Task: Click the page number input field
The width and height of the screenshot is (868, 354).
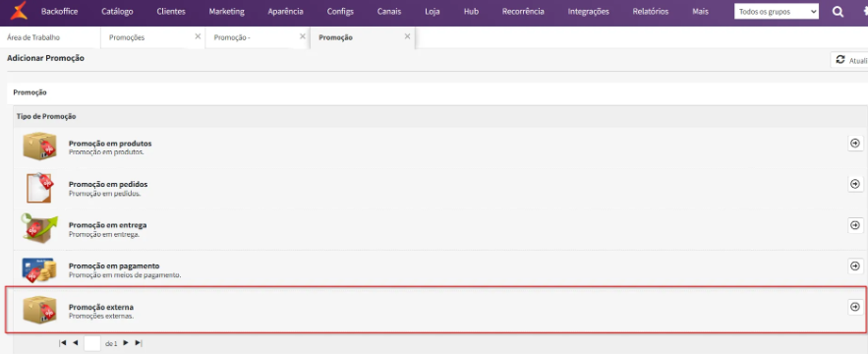Action: (x=92, y=343)
